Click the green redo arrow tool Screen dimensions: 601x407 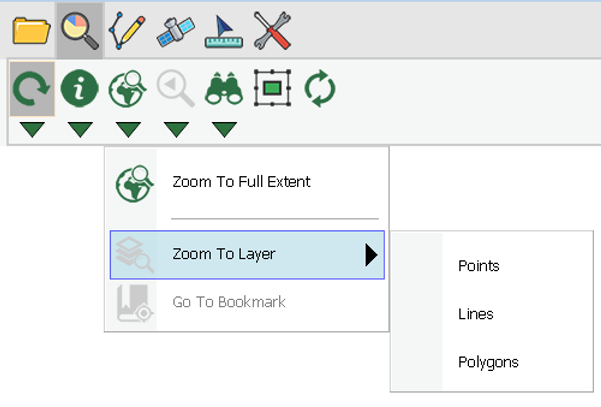pos(32,89)
